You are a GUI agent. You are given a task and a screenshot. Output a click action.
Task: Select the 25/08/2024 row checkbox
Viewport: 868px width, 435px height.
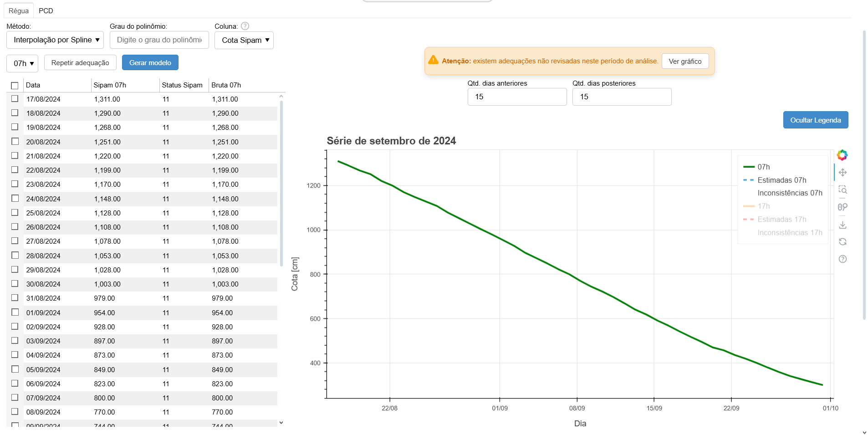tap(15, 213)
